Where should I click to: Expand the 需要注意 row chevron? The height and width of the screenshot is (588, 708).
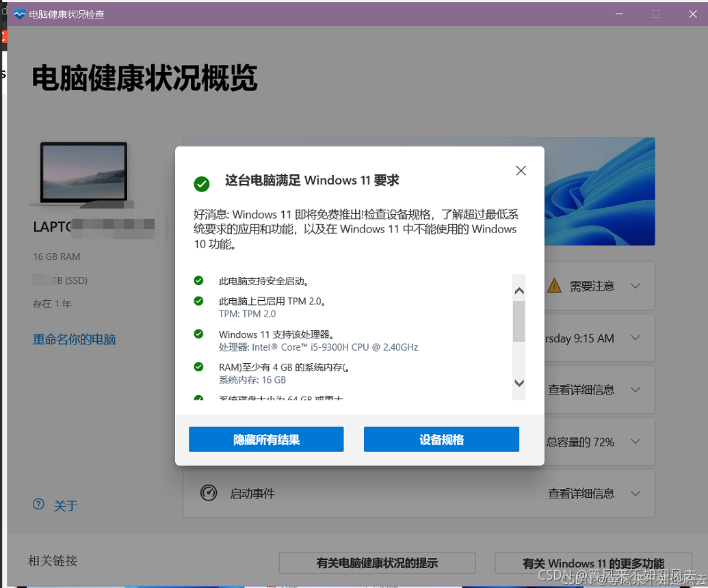tap(635, 286)
